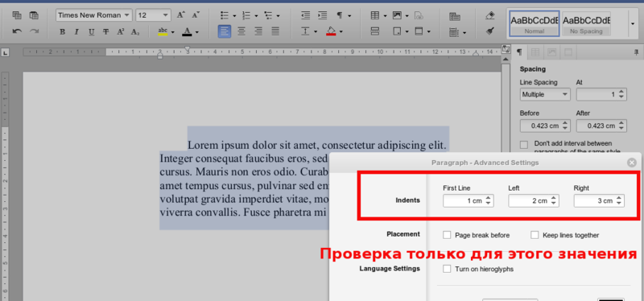Click the Spacing After field
644x301 pixels.
point(601,126)
